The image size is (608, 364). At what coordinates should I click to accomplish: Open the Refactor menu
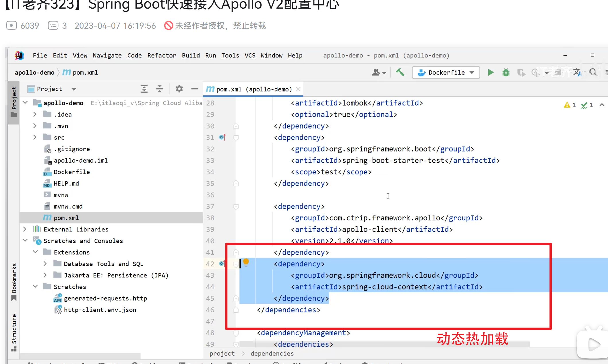click(162, 55)
